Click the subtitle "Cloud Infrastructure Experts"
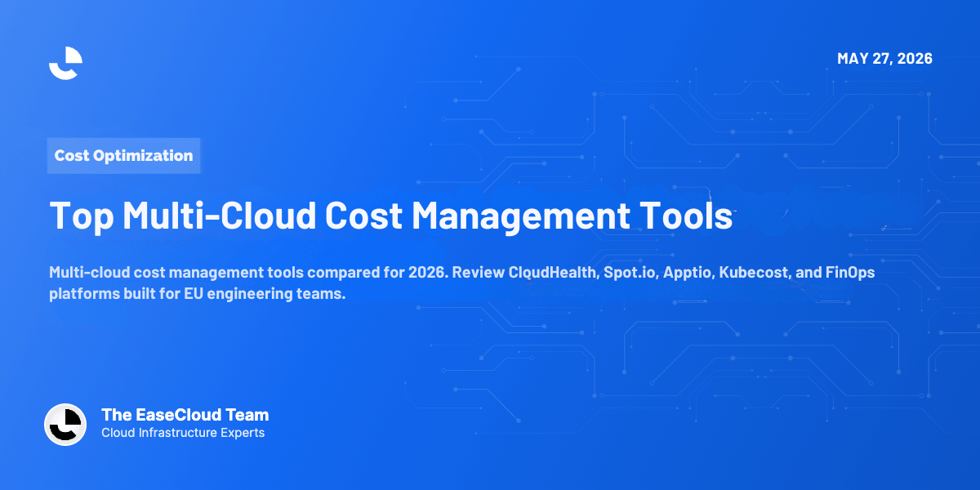The height and width of the screenshot is (490, 980). coord(183,433)
